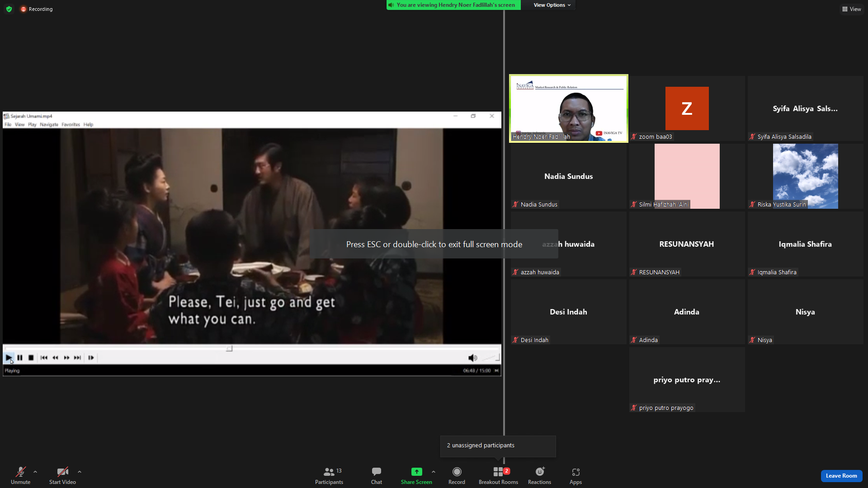Skip to previous track in player
This screenshot has height=488, width=868.
(44, 357)
